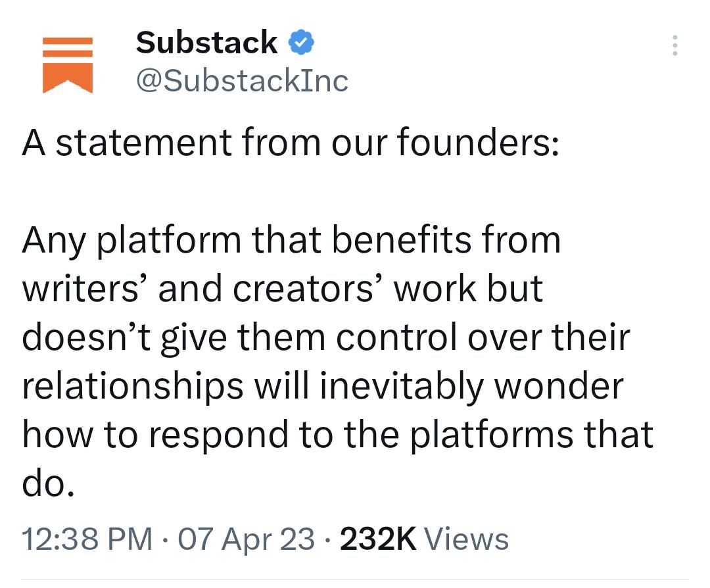Viewport: 710px width, 588px height.
Task: Click the 232K view count number
Action: tap(379, 539)
